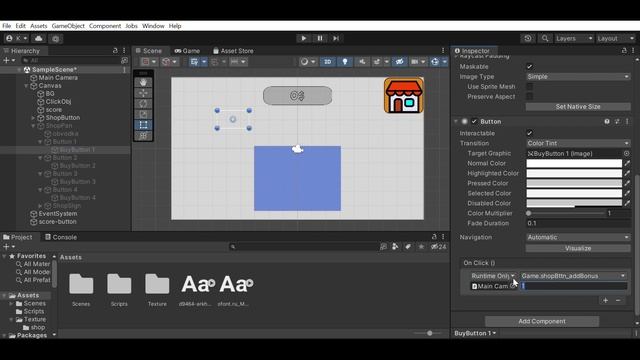Viewport: 640px width, 360px height.
Task: Open the Gizmos dropdown in Scene toolbar
Action: (x=444, y=62)
